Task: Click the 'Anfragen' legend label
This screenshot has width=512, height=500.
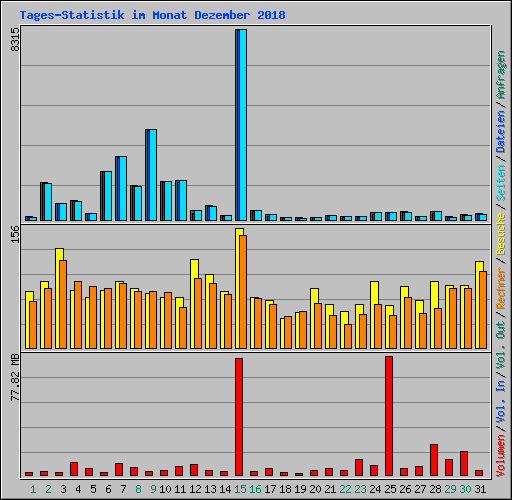Action: coord(501,75)
